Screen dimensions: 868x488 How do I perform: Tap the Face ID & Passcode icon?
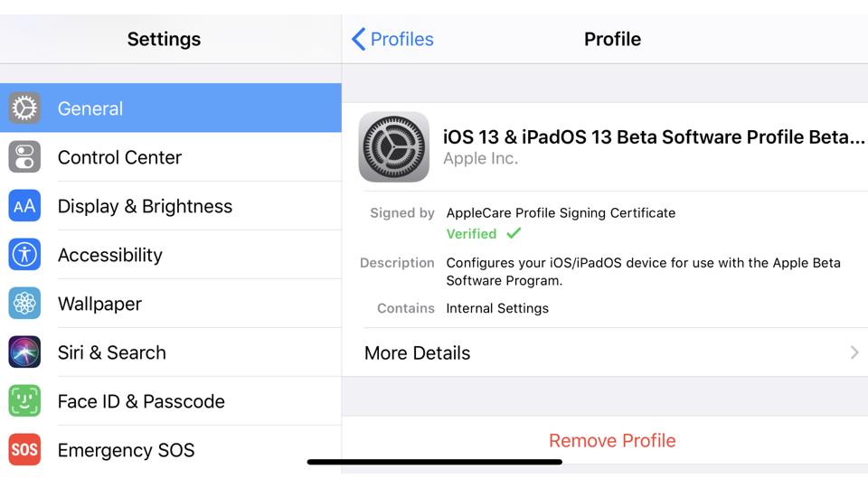click(x=24, y=401)
